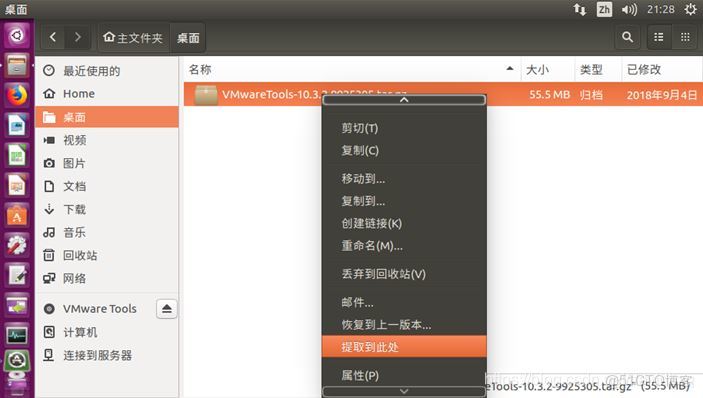Choose 邮件... from context menu

[x=404, y=303]
